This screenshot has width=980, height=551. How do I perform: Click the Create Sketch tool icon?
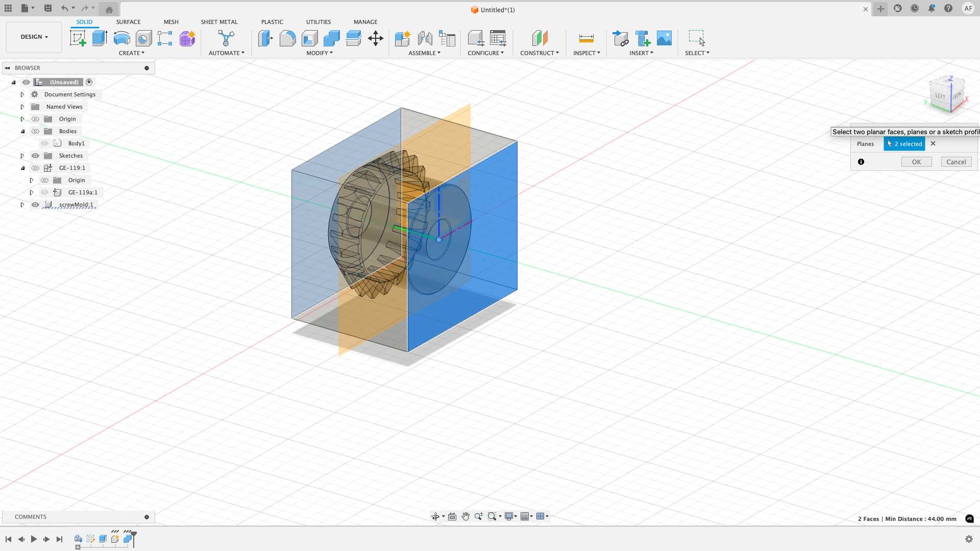click(x=78, y=38)
